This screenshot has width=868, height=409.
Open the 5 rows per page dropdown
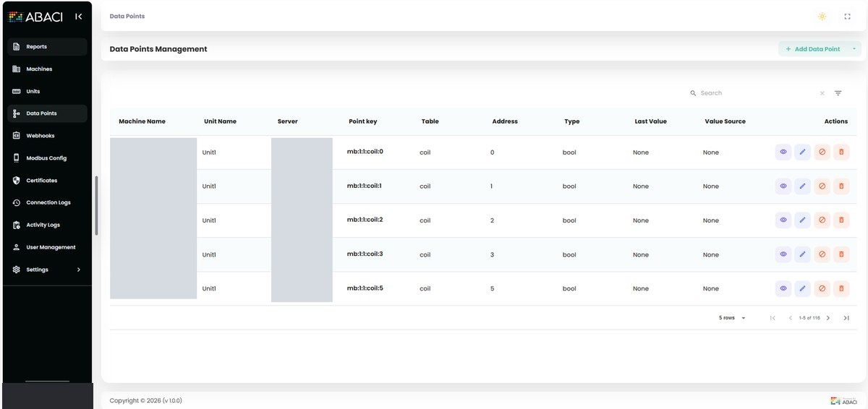732,318
